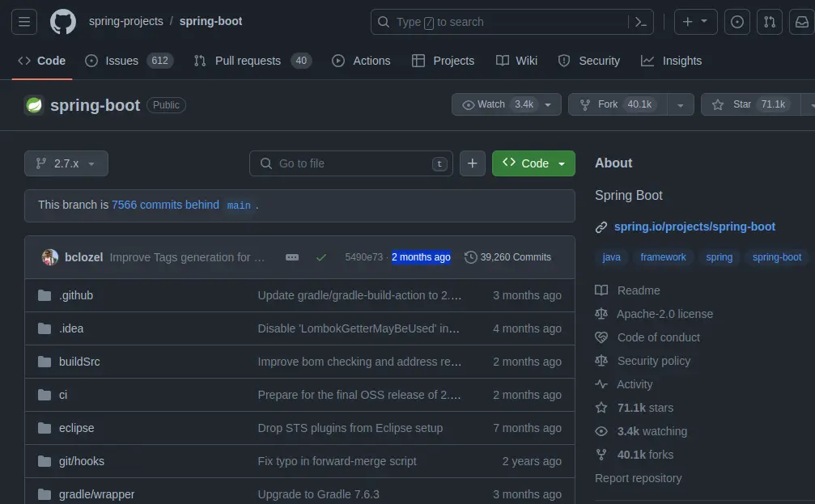Screen dimensions: 815x504
Task: Switch to the Code tab
Action: coord(41,61)
